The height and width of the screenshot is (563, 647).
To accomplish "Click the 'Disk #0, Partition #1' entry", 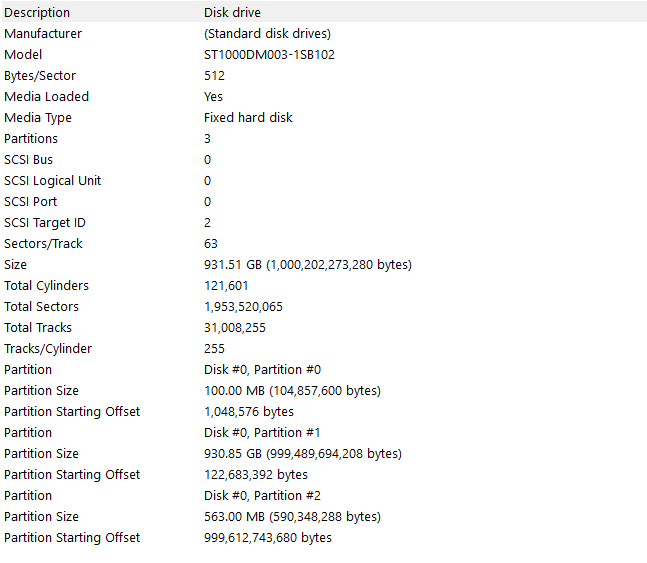I will point(262,432).
